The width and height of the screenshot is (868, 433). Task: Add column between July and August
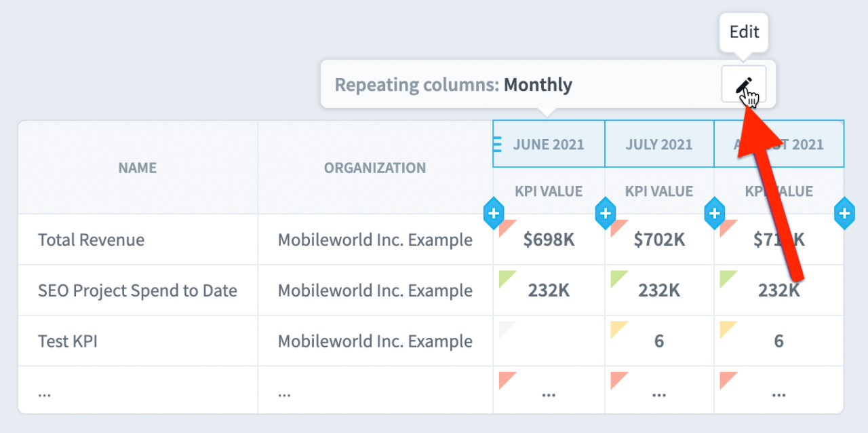click(x=714, y=214)
